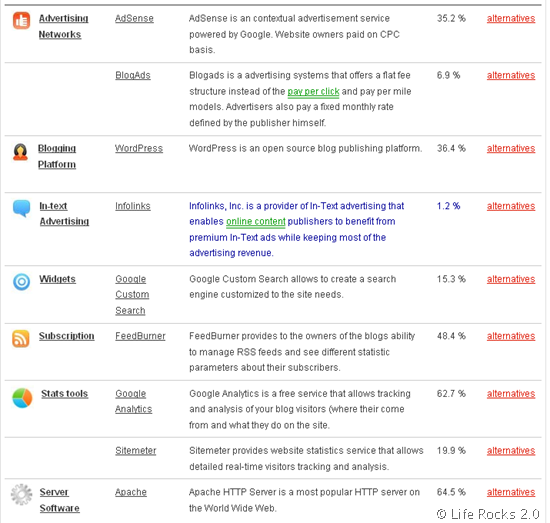
Task: Follow the Apache link
Action: point(131,492)
